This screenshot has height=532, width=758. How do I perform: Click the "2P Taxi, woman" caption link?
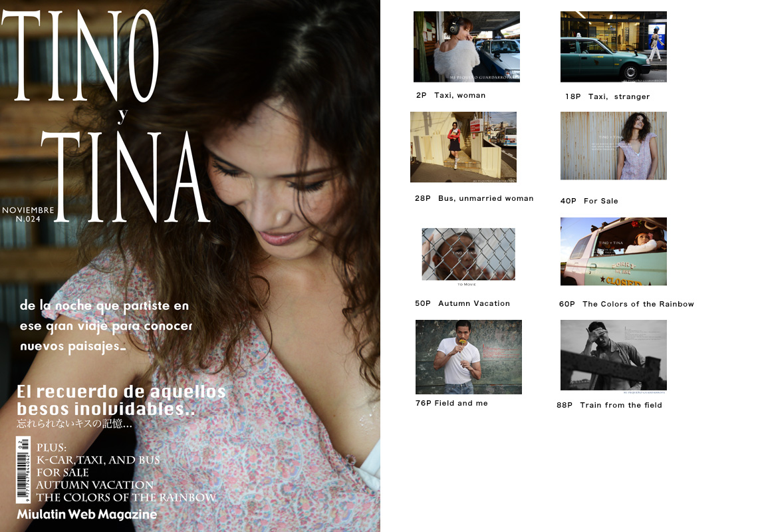click(x=451, y=95)
